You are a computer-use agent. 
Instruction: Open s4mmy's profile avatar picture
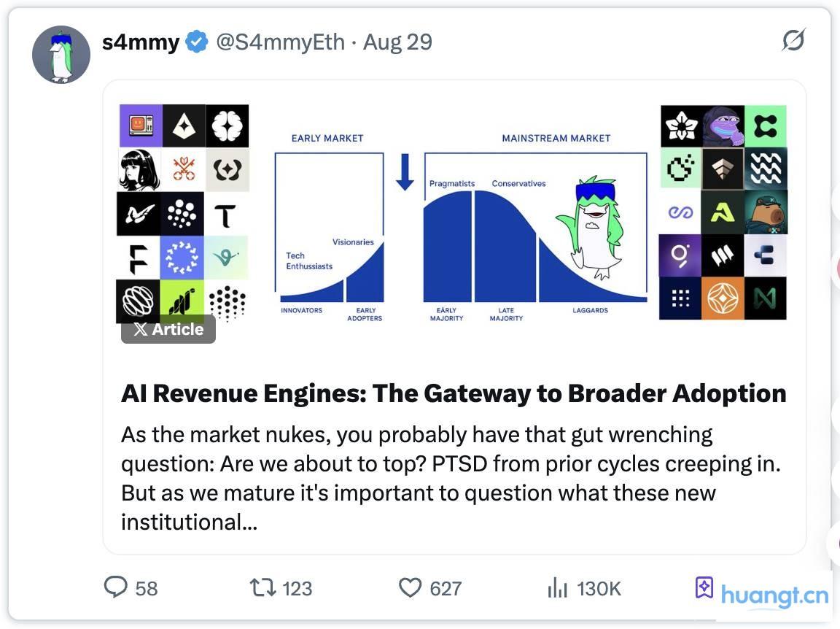[x=61, y=55]
